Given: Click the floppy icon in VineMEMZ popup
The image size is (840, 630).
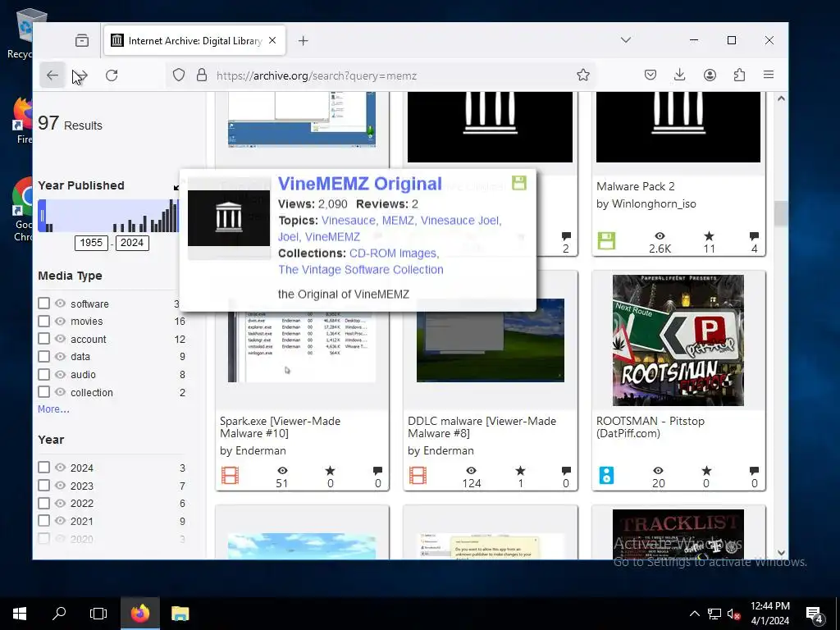Looking at the screenshot, I should (x=519, y=183).
